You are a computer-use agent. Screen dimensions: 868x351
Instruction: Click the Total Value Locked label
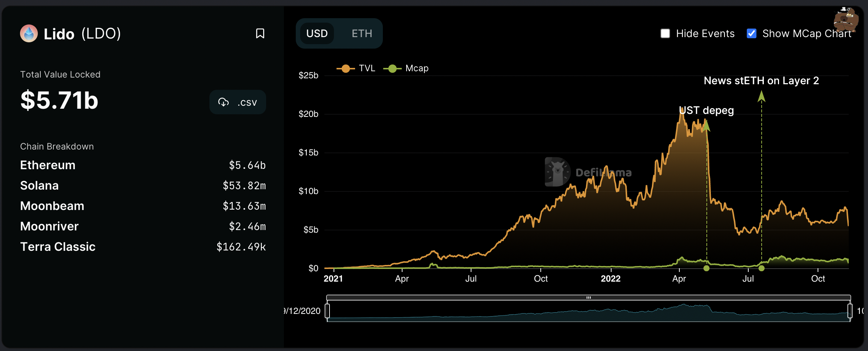point(60,75)
